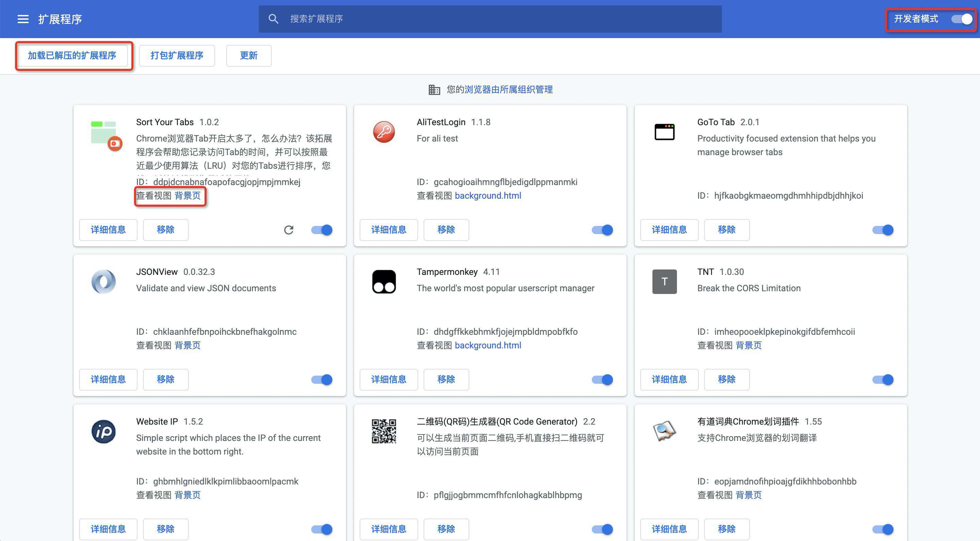Click the Sort Your Tabs extension icon
The height and width of the screenshot is (541, 980).
click(106, 135)
